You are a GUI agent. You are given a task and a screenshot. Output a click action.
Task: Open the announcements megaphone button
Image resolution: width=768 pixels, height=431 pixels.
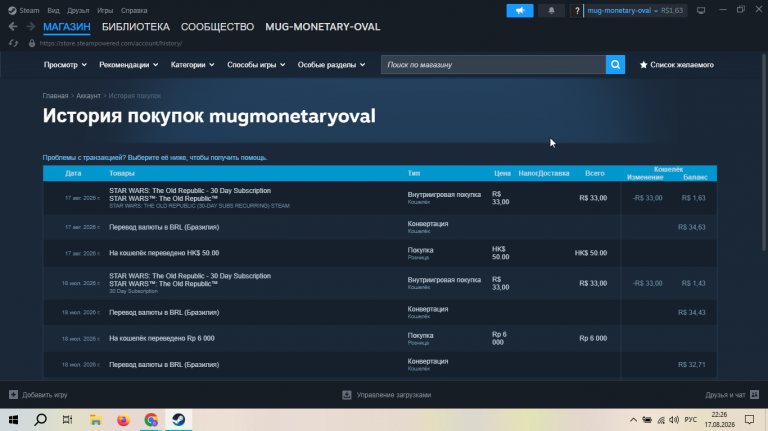[x=520, y=10]
